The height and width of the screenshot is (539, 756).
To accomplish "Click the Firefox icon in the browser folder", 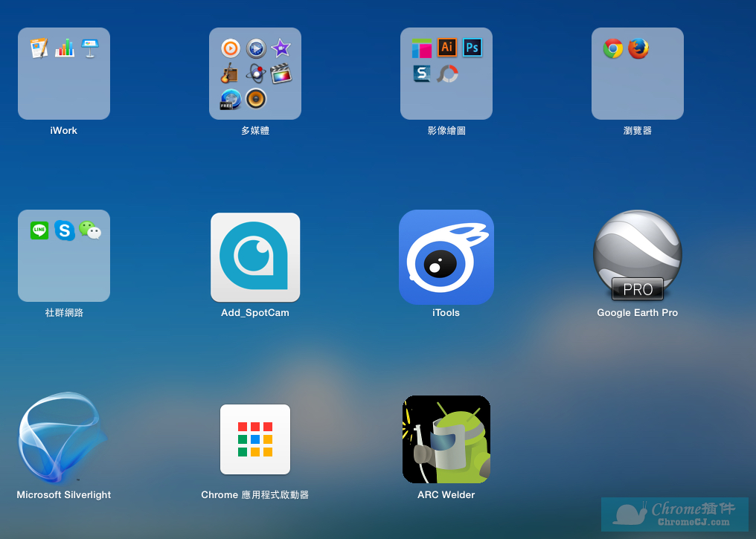I will 638,49.
